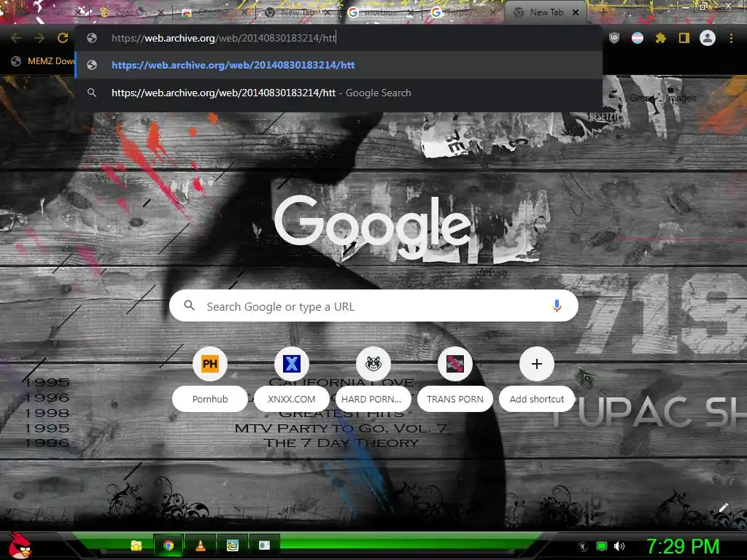
Task: Close the active New Tab
Action: 576,12
